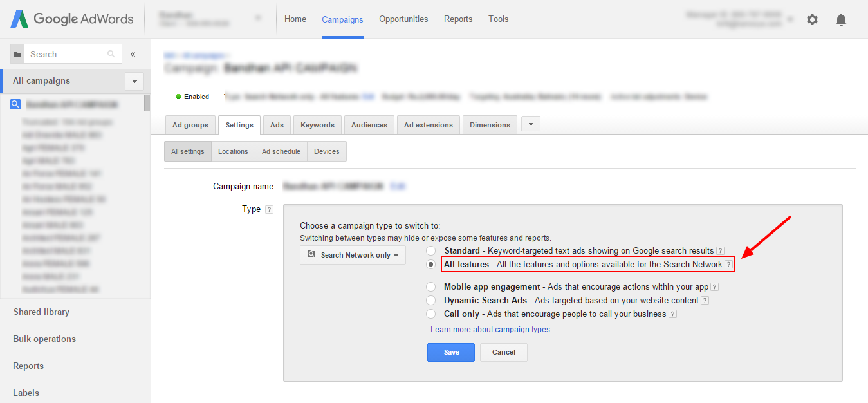Image resolution: width=868 pixels, height=403 pixels.
Task: Switch to Ad extensions tab
Action: point(429,125)
